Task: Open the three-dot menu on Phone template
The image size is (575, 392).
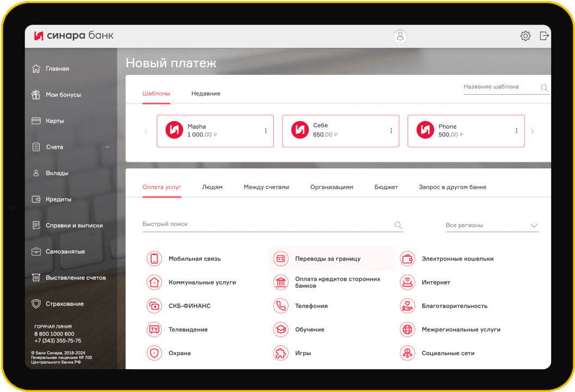Action: pos(516,131)
